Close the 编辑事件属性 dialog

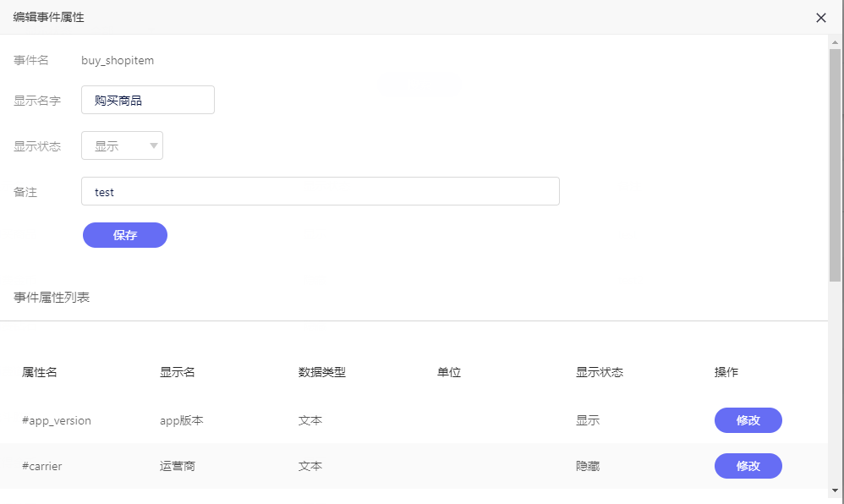click(820, 18)
